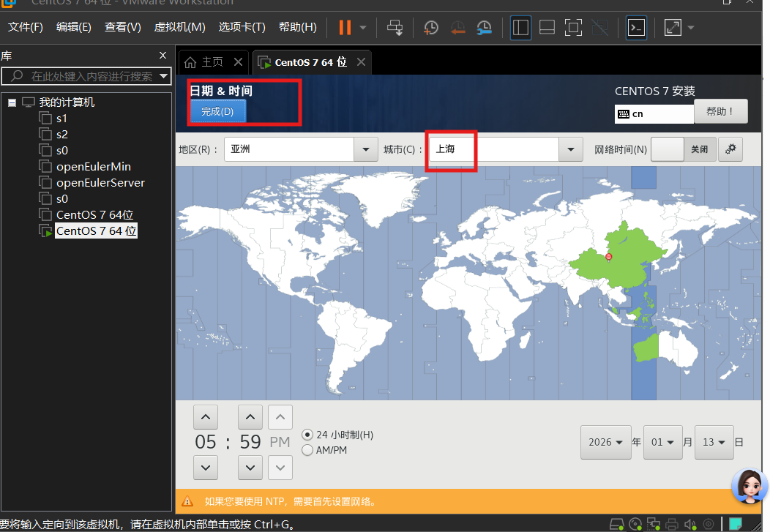
Task: Open the day dropdown showing 13
Action: [714, 442]
